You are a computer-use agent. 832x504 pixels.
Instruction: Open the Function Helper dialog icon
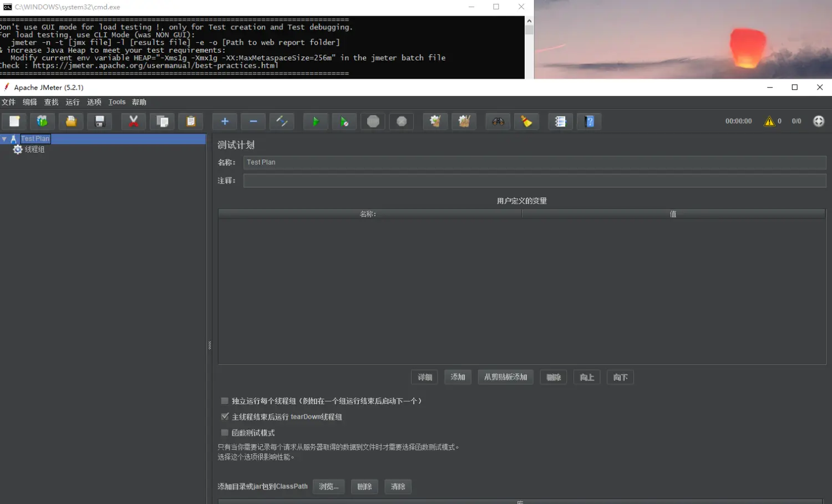coord(560,121)
